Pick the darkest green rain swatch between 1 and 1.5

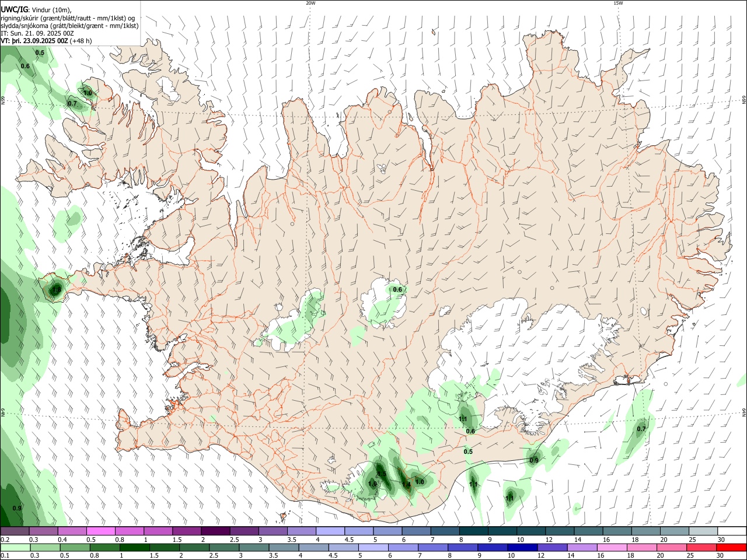pos(134,548)
